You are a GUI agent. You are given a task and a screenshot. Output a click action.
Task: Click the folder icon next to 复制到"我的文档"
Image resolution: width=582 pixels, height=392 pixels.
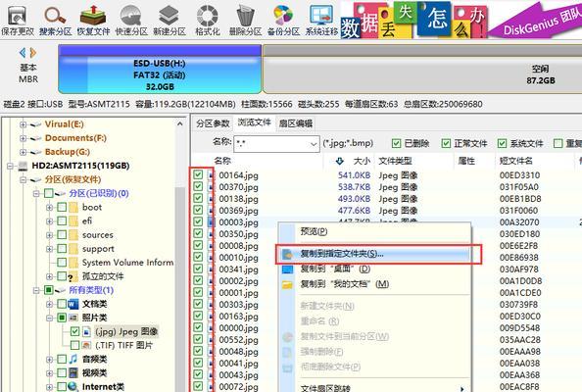288,285
